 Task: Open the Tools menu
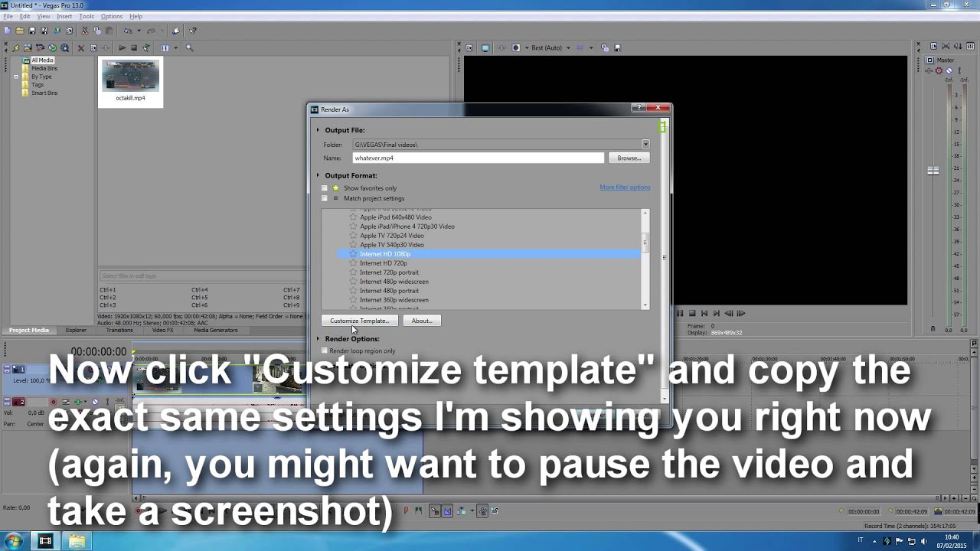click(x=87, y=16)
